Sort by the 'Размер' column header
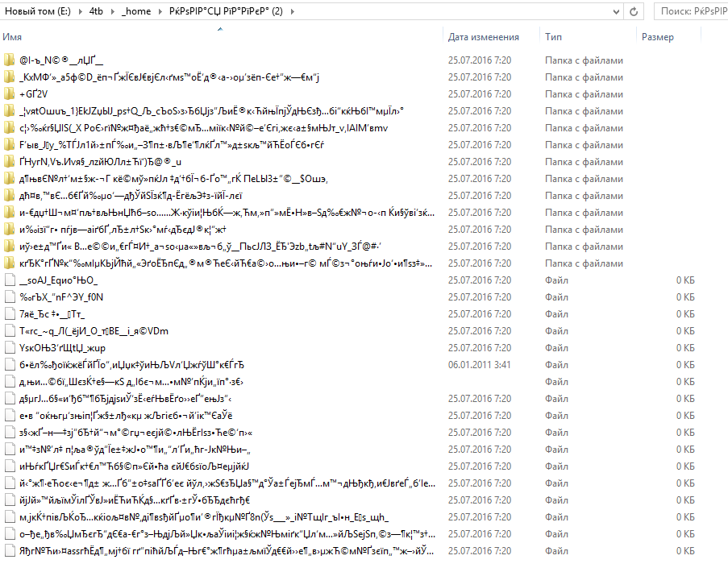728x568 pixels. [x=657, y=37]
